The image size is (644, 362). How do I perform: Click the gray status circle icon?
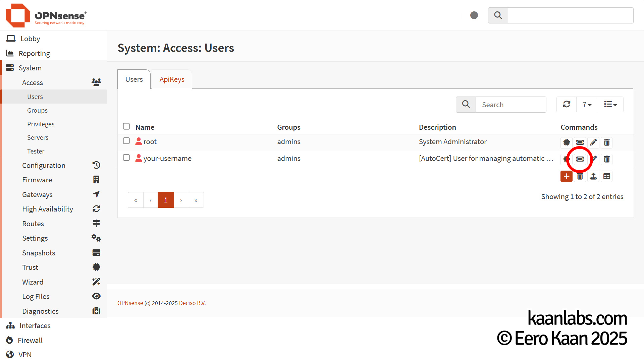pos(474,15)
